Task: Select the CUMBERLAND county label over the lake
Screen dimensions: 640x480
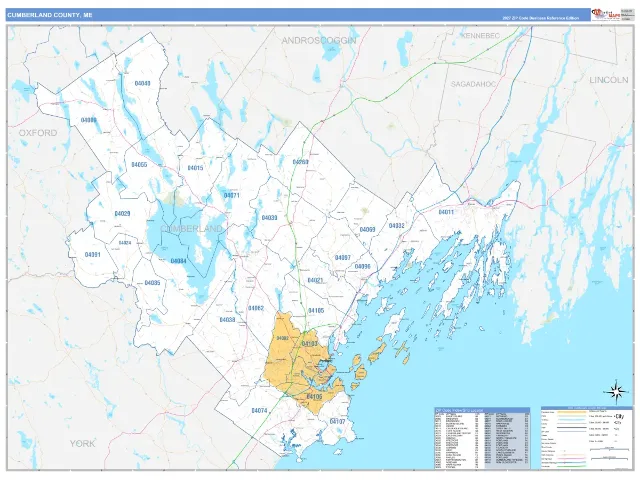Action: (191, 229)
